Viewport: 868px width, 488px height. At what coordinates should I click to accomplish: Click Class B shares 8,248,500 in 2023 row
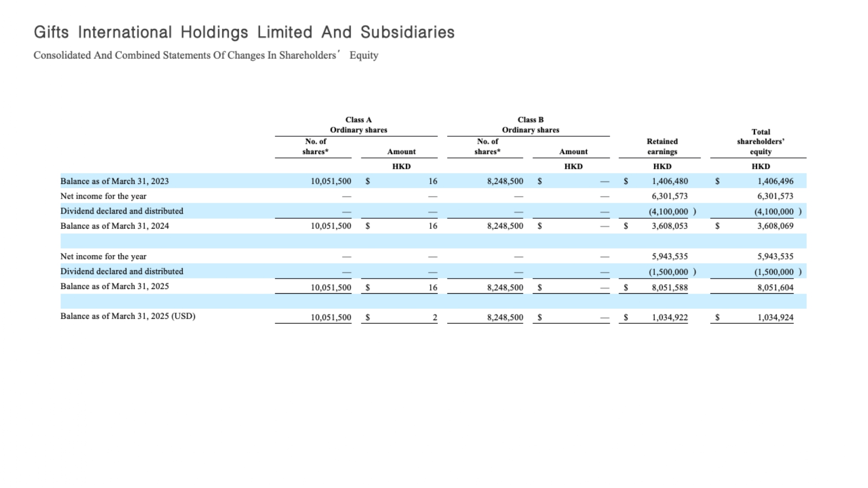(x=505, y=181)
